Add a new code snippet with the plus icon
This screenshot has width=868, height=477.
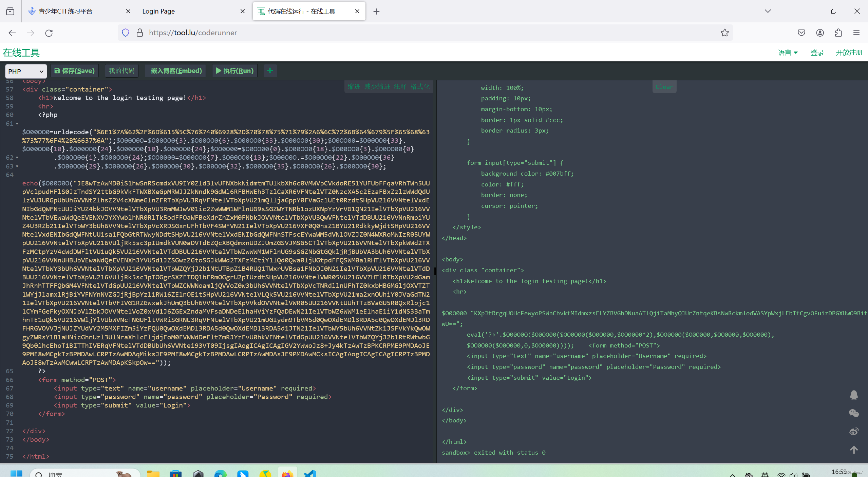270,71
